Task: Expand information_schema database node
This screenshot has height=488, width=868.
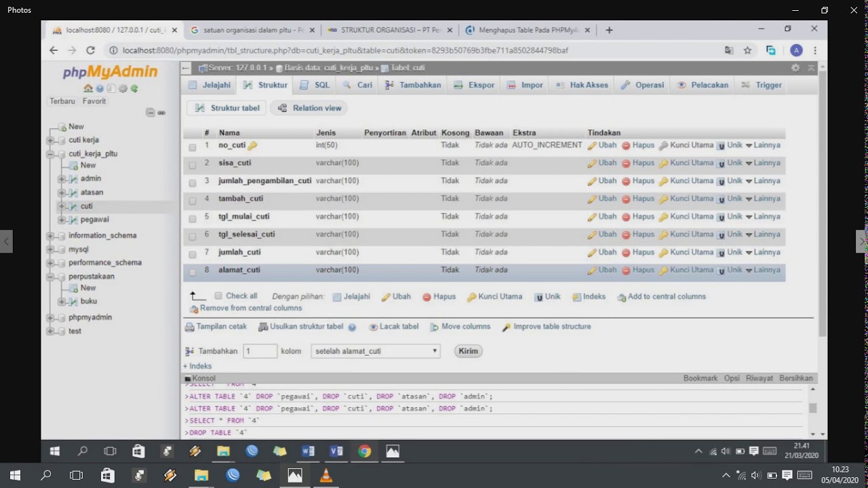Action: (50, 236)
